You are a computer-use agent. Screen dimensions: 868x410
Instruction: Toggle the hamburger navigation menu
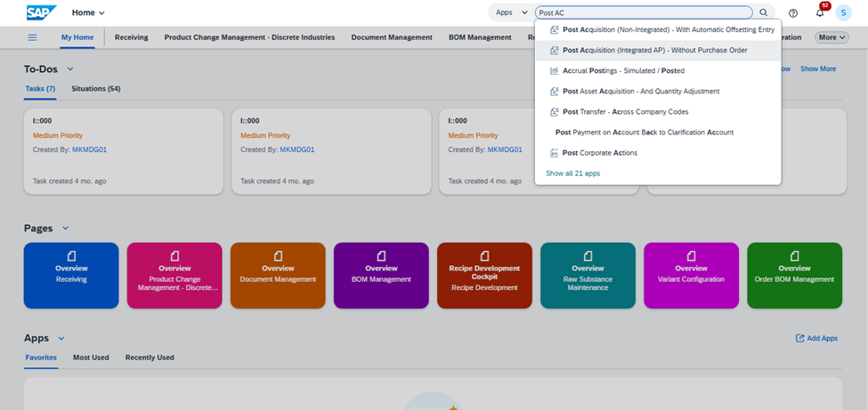(32, 37)
